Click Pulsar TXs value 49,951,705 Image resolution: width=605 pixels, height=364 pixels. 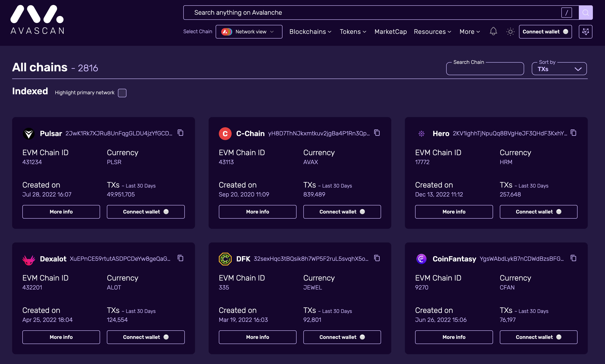pyautogui.click(x=121, y=194)
